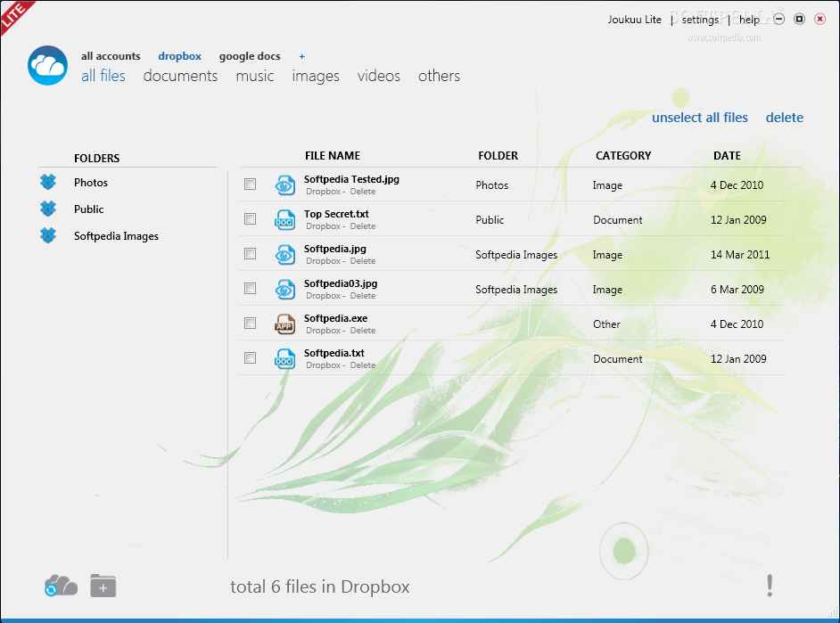The height and width of the screenshot is (623, 840).
Task: Click Delete under Softpedia.jpg
Action: pos(363,261)
